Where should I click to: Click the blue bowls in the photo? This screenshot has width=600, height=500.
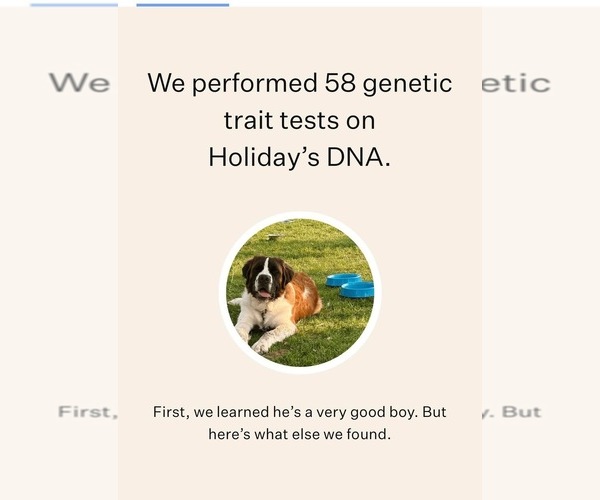(x=351, y=285)
